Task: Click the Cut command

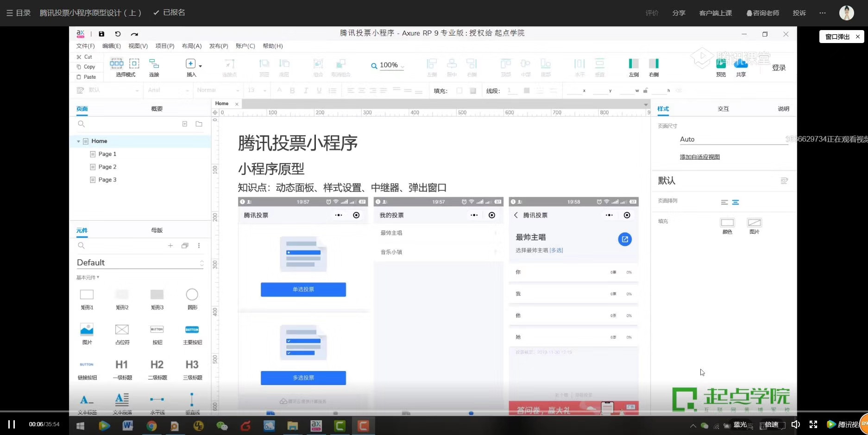Action: click(84, 57)
